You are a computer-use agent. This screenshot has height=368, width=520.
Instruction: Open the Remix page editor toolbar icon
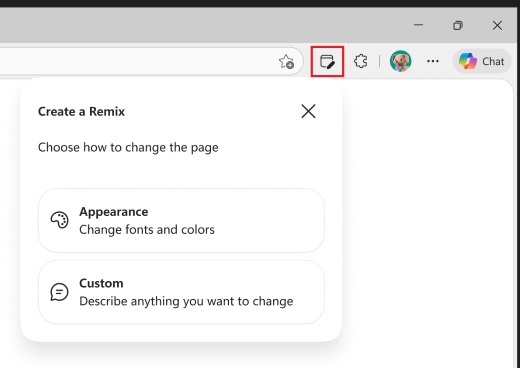[x=327, y=62]
